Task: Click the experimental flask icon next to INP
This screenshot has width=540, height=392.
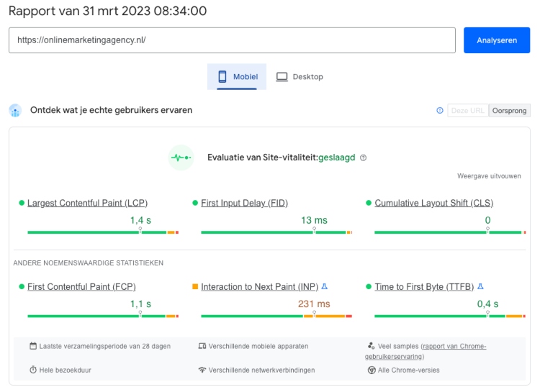Action: click(x=325, y=286)
